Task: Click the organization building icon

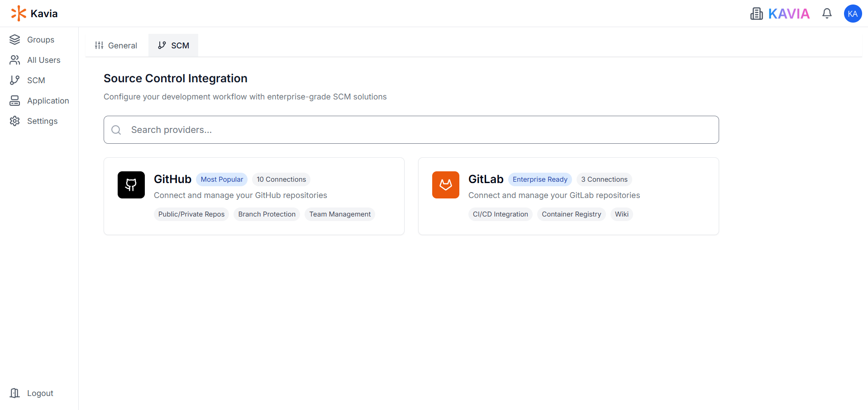Action: coord(757,14)
